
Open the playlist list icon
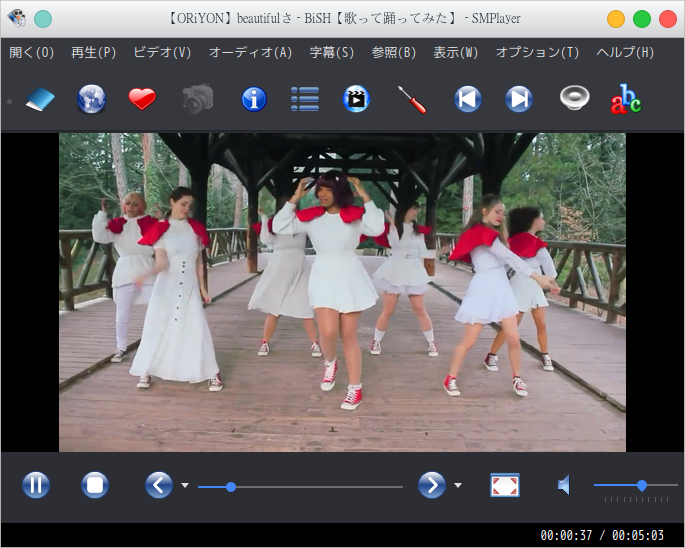click(305, 99)
